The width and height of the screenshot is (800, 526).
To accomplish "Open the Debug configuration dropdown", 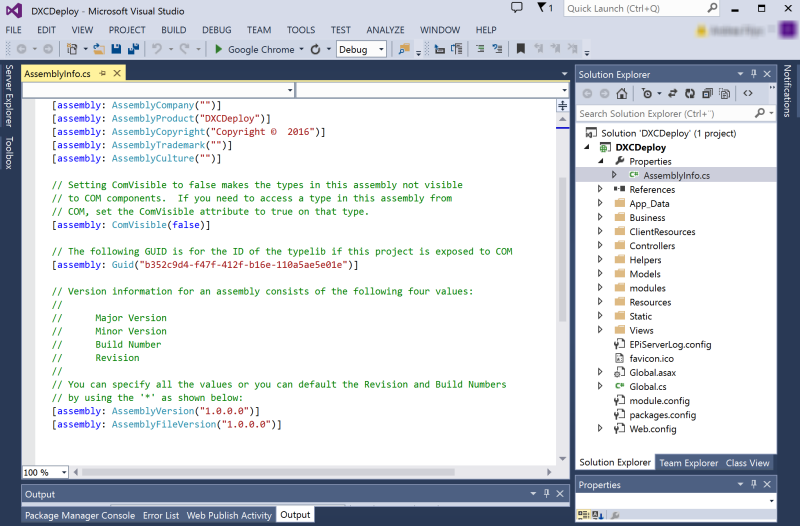I will pyautogui.click(x=360, y=49).
